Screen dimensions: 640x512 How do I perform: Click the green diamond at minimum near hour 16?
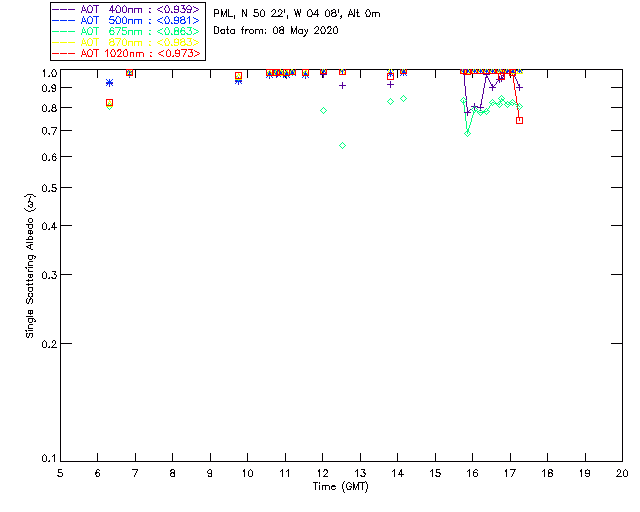tap(467, 134)
